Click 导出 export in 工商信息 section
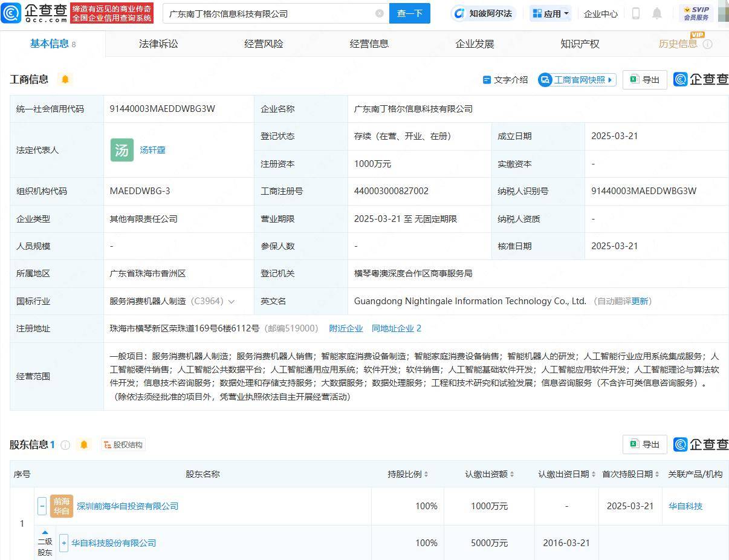 pos(644,79)
